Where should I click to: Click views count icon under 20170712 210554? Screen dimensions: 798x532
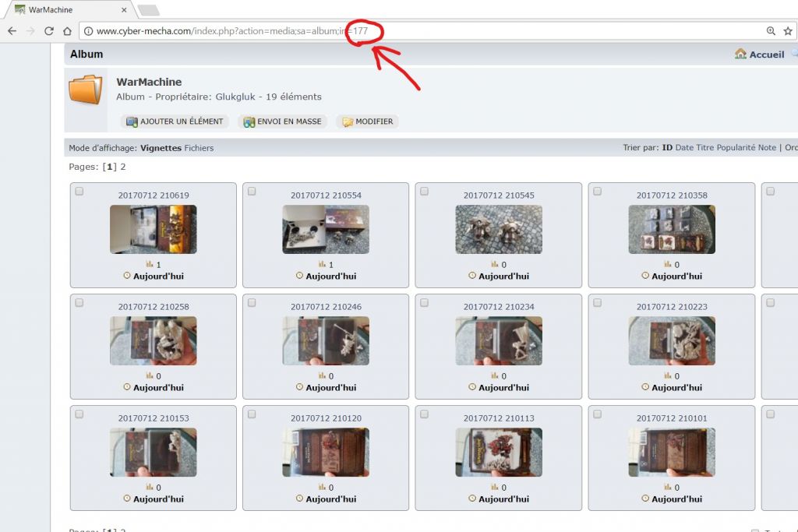322,264
